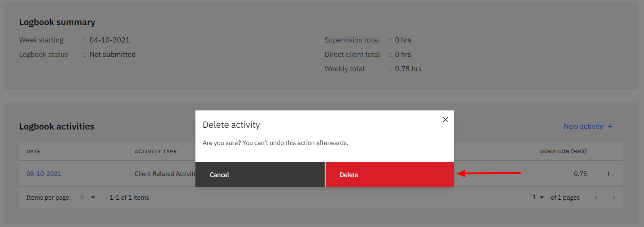Open the 08-10-2021 activity date link

tap(44, 174)
